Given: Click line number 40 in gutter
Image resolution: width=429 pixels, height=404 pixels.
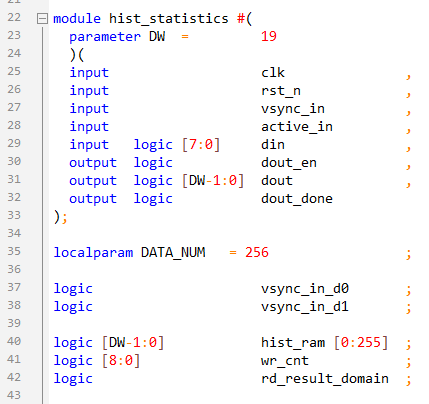Looking at the screenshot, I should [14, 341].
